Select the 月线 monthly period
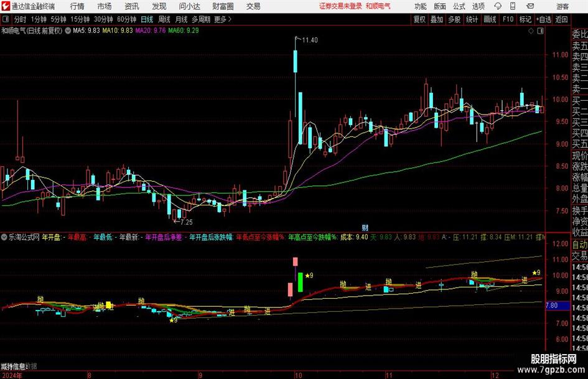Screen dimensions: 588x379 click(181, 19)
